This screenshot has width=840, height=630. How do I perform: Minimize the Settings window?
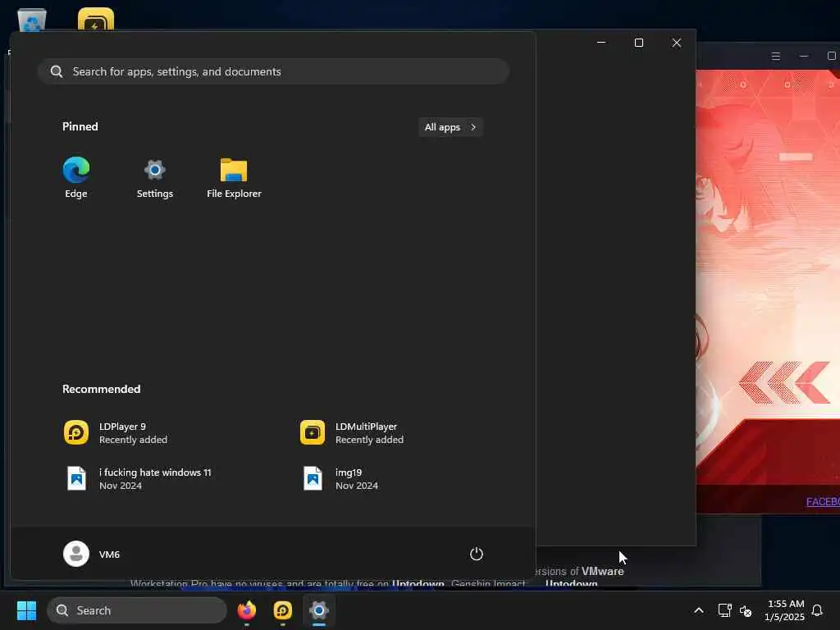601,43
